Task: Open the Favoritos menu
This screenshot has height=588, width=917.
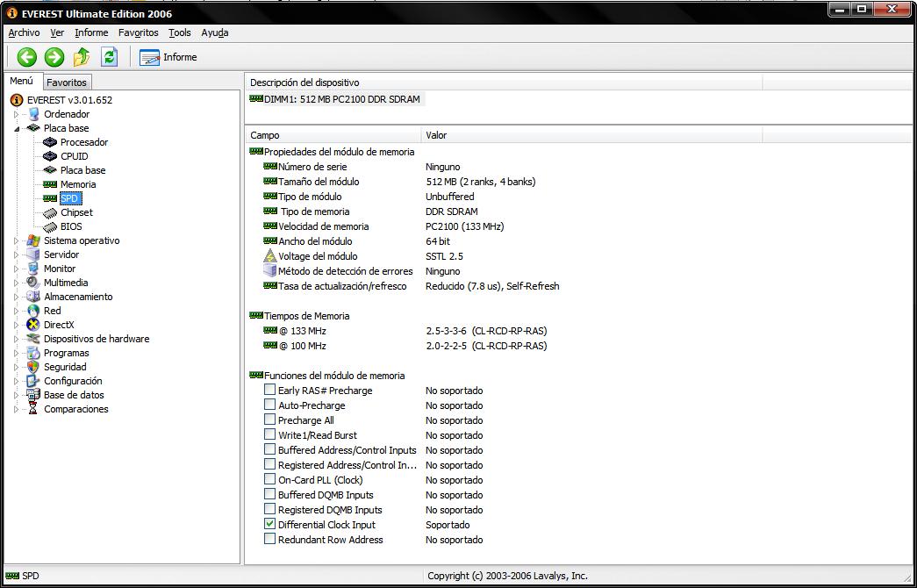Action: tap(138, 32)
